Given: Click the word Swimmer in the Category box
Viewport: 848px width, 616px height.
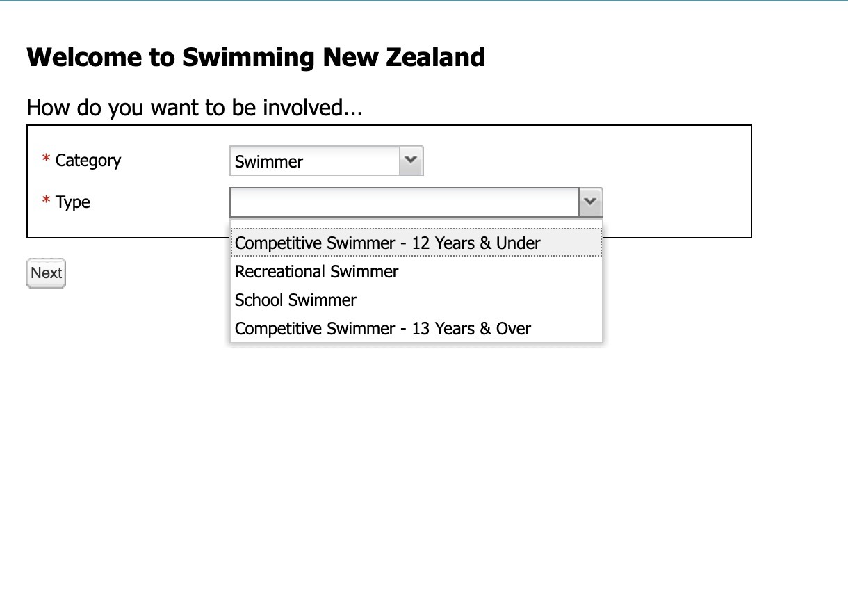Looking at the screenshot, I should (269, 162).
